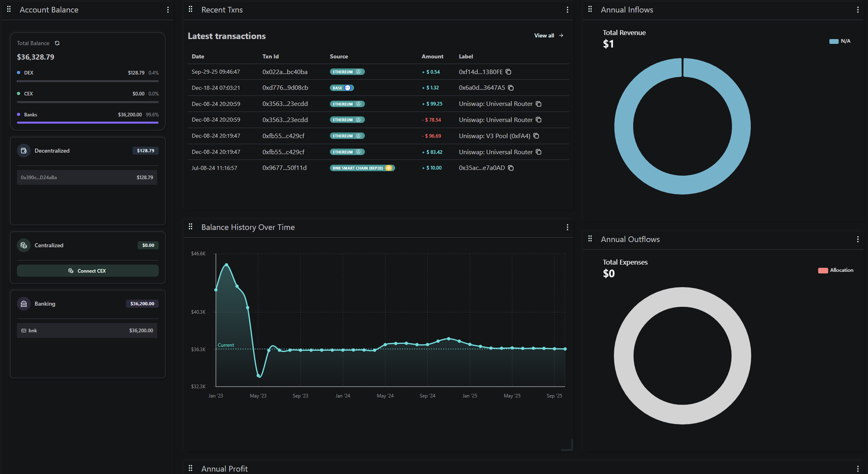The height and width of the screenshot is (474, 868).
Task: Select the BNB Smart Chain badge
Action: coord(362,168)
